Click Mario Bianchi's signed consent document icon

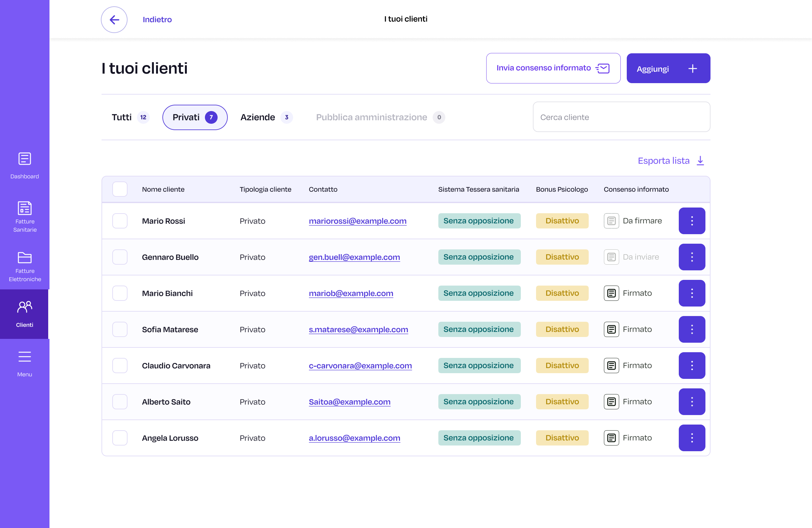pos(611,293)
